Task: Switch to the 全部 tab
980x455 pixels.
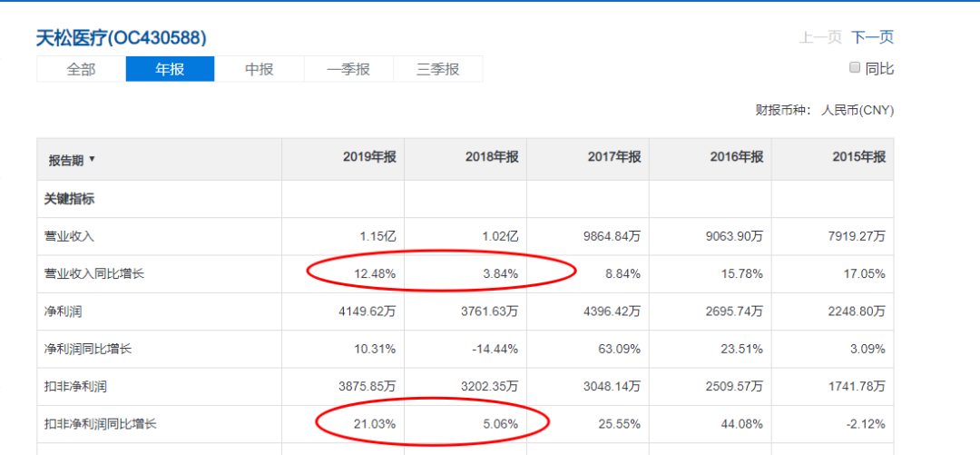Action: click(81, 69)
